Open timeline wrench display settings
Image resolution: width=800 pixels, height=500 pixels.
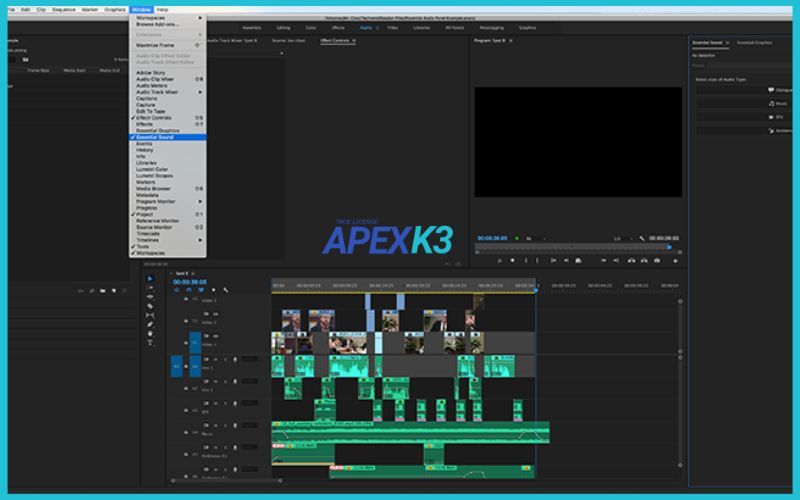[x=226, y=290]
